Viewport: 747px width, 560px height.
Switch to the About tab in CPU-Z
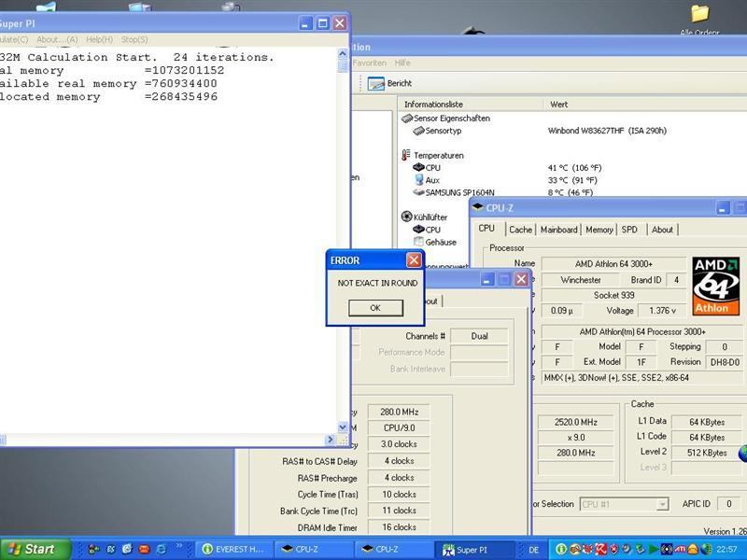tap(662, 230)
